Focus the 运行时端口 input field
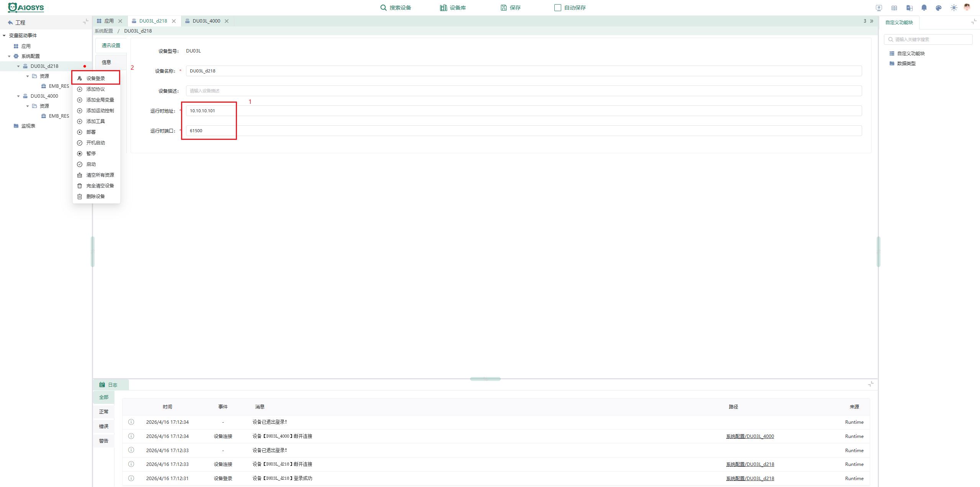Screen dimensions: 980x487 [x=524, y=131]
